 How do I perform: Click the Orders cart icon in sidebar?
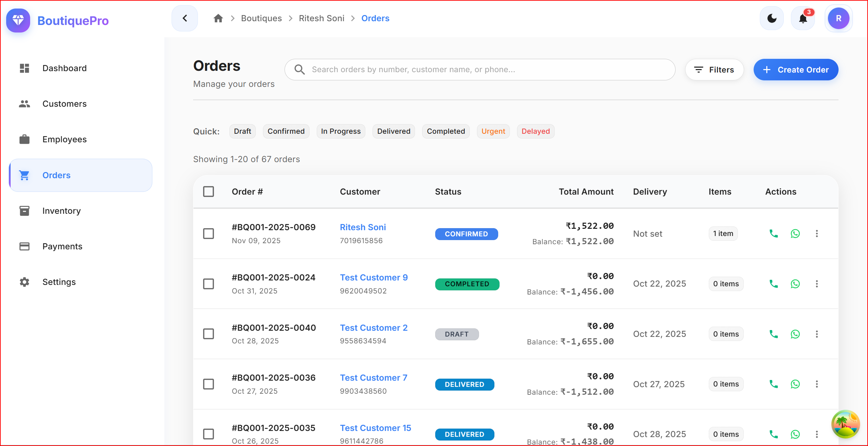coord(24,175)
